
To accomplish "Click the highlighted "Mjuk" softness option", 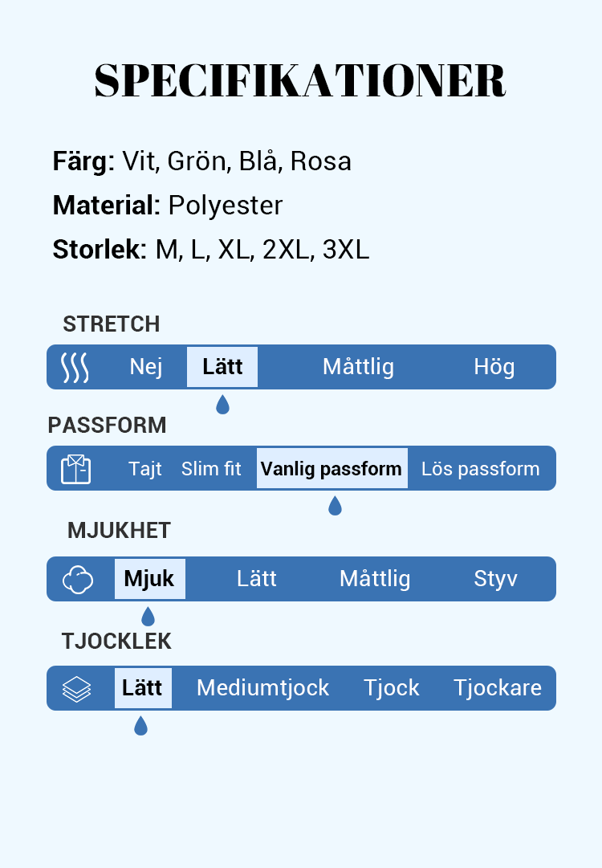I will coord(149,579).
